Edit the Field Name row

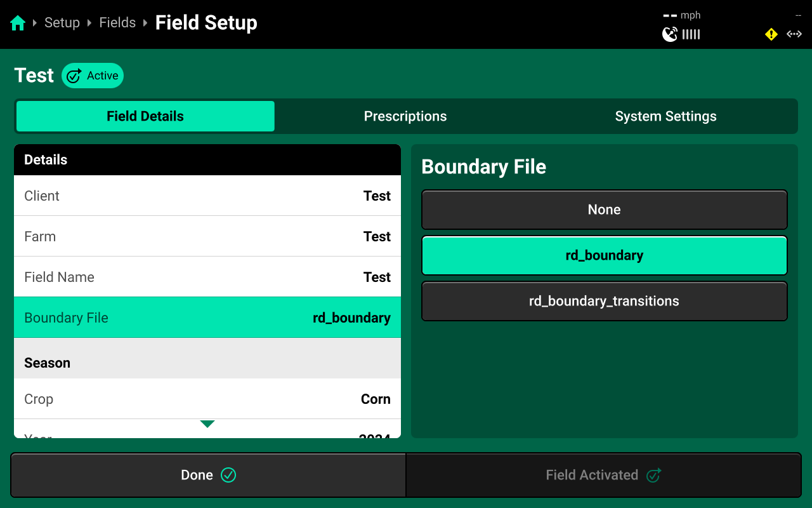click(x=207, y=277)
